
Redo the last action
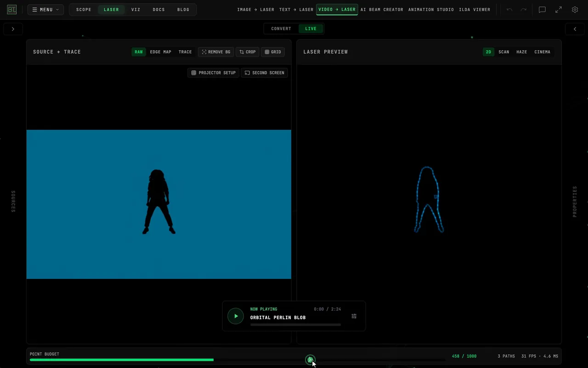click(x=523, y=10)
